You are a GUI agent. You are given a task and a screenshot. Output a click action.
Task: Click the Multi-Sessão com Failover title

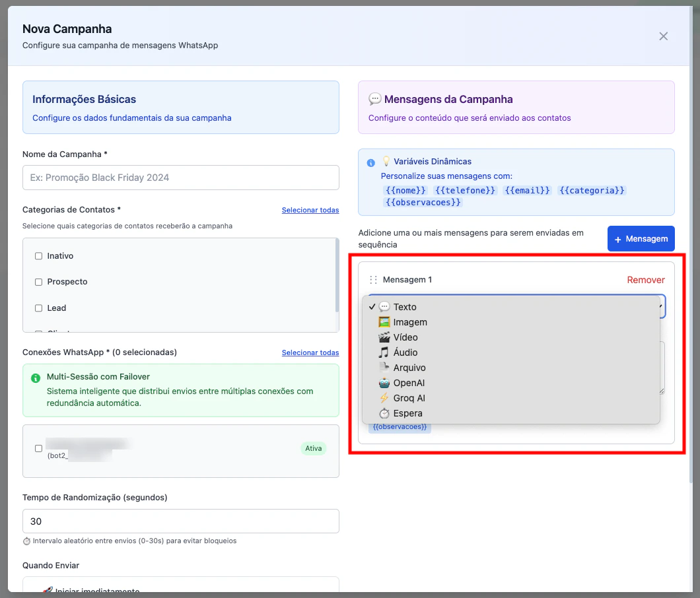pos(98,377)
